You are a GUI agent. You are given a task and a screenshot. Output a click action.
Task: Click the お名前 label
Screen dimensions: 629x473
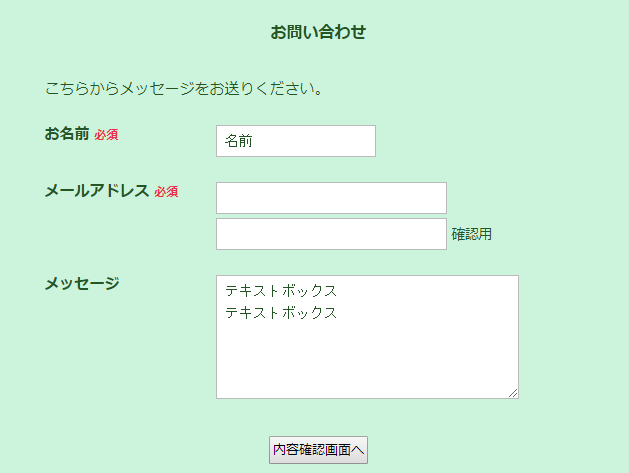[x=67, y=133]
